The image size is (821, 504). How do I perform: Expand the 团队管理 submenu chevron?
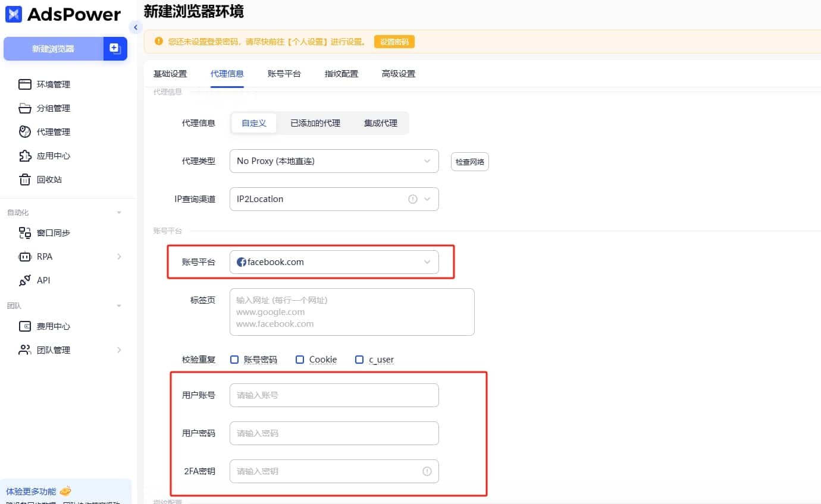pos(119,350)
